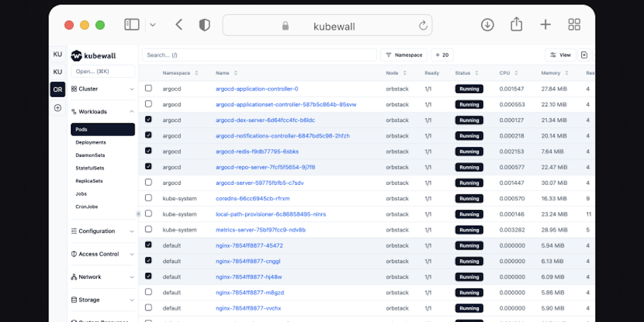644x322 pixels.
Task: Expand the Access Control section
Action: [x=103, y=254]
